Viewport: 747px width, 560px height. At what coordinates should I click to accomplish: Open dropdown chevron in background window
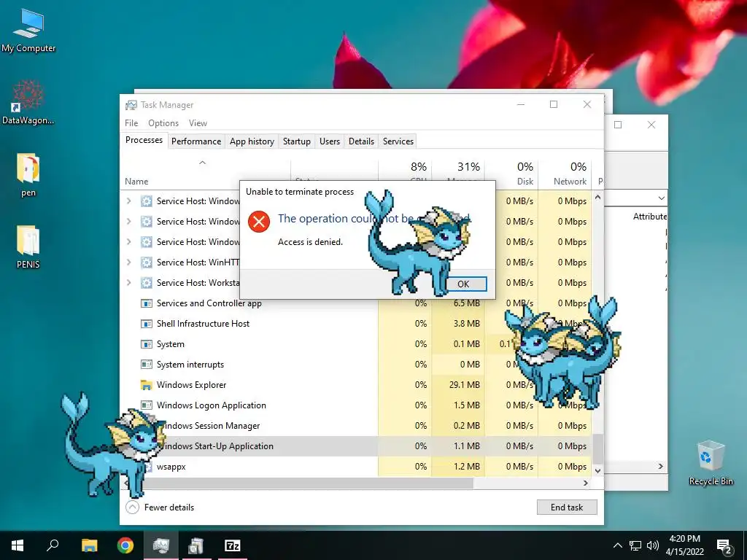coord(661,198)
